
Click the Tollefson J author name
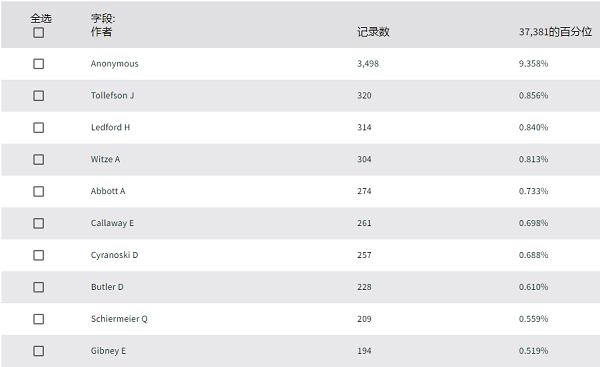coord(112,95)
